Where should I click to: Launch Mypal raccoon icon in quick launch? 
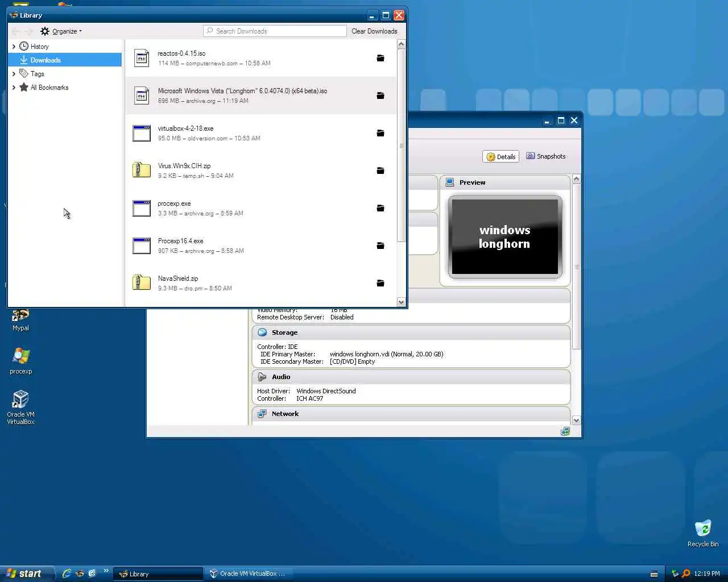80,573
